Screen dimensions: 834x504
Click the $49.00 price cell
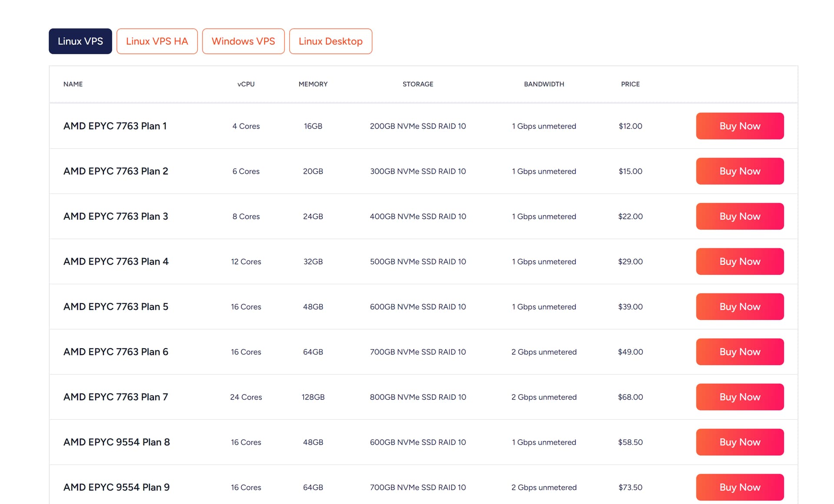pos(630,352)
